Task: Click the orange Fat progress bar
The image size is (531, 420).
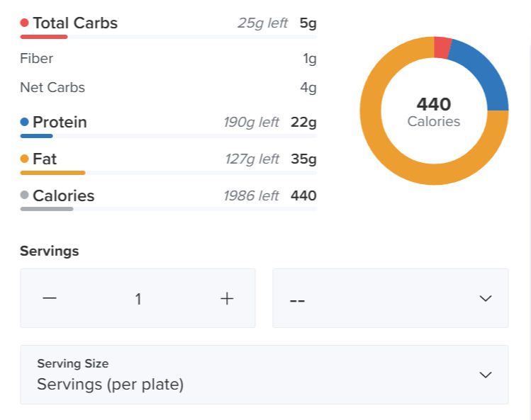Action: (x=52, y=172)
